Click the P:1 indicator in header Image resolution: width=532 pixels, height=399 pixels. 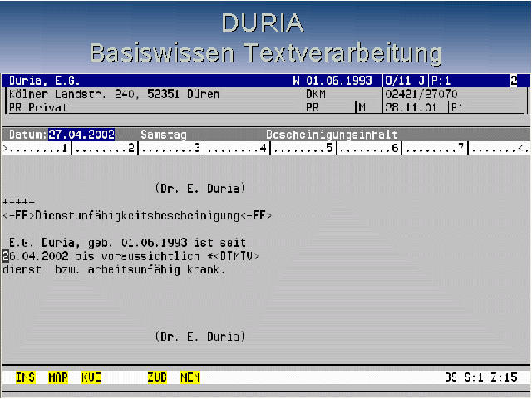(441, 81)
